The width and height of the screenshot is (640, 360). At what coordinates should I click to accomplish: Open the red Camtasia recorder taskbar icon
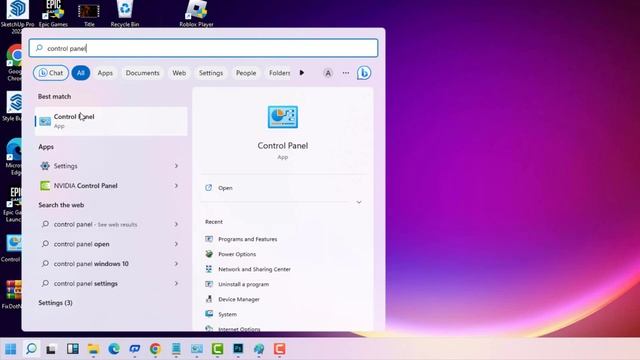[280, 349]
